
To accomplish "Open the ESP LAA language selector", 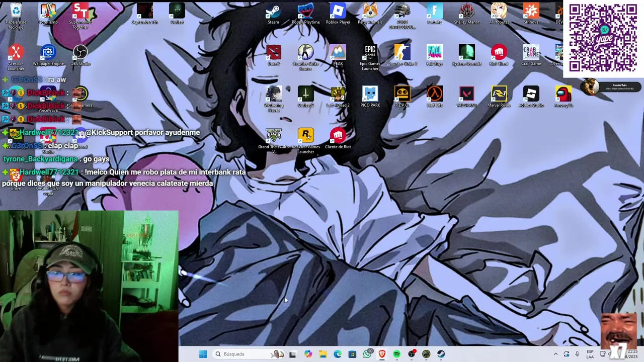I will click(x=590, y=354).
